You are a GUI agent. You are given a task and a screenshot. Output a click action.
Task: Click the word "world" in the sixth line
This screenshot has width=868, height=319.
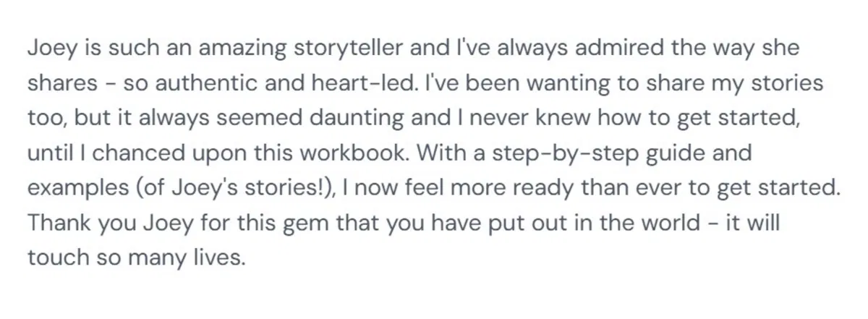click(x=662, y=223)
